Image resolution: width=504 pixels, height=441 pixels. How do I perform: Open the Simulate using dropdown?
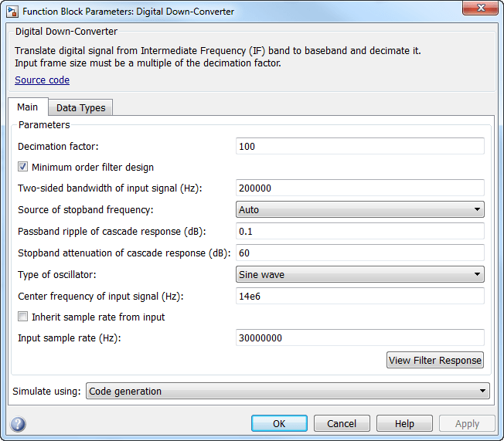pos(288,392)
